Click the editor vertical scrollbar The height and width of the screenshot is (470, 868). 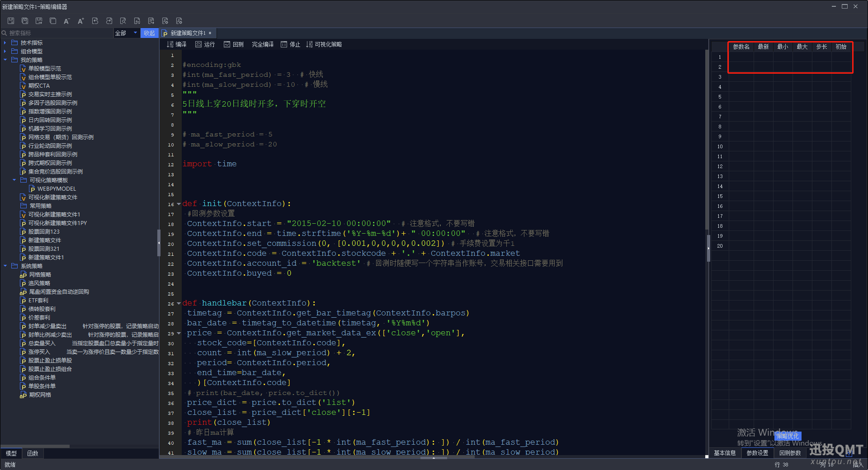tap(707, 140)
